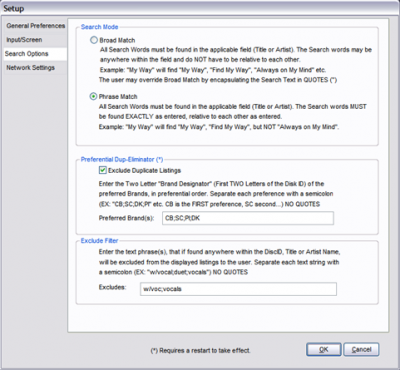Click the Exclude Duplicate Listings label

tap(144, 170)
